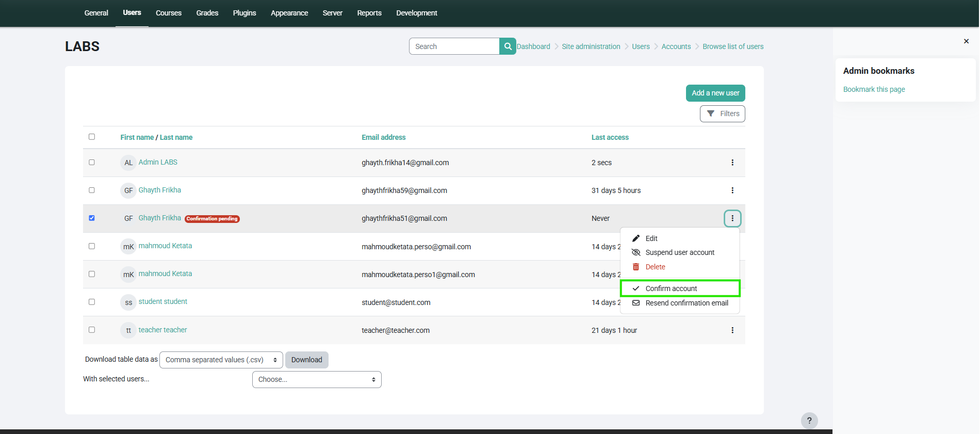Uncheck the Confirmation pending user checkbox
The height and width of the screenshot is (434, 980).
[92, 218]
